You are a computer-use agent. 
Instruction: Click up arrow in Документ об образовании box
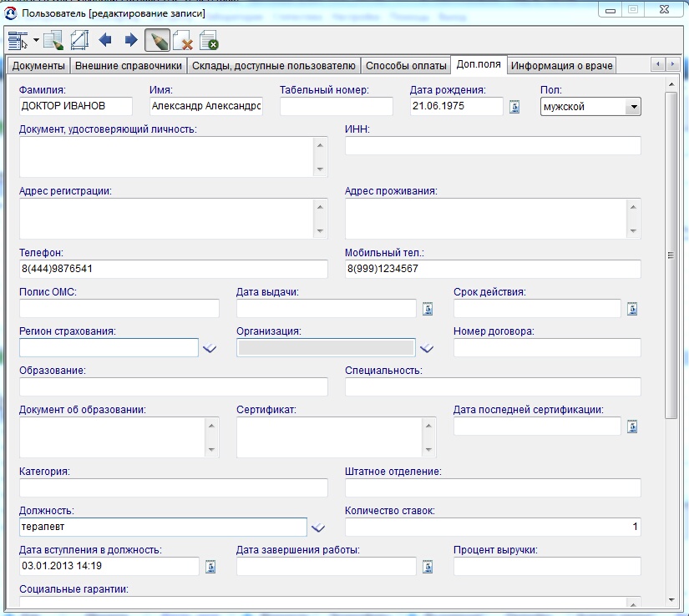tap(211, 426)
